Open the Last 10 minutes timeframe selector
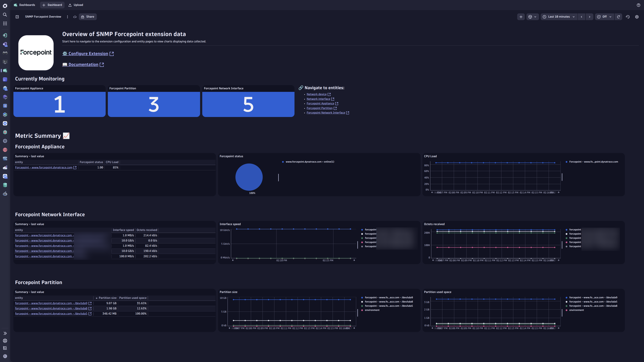This screenshot has height=362, width=644. click(559, 17)
